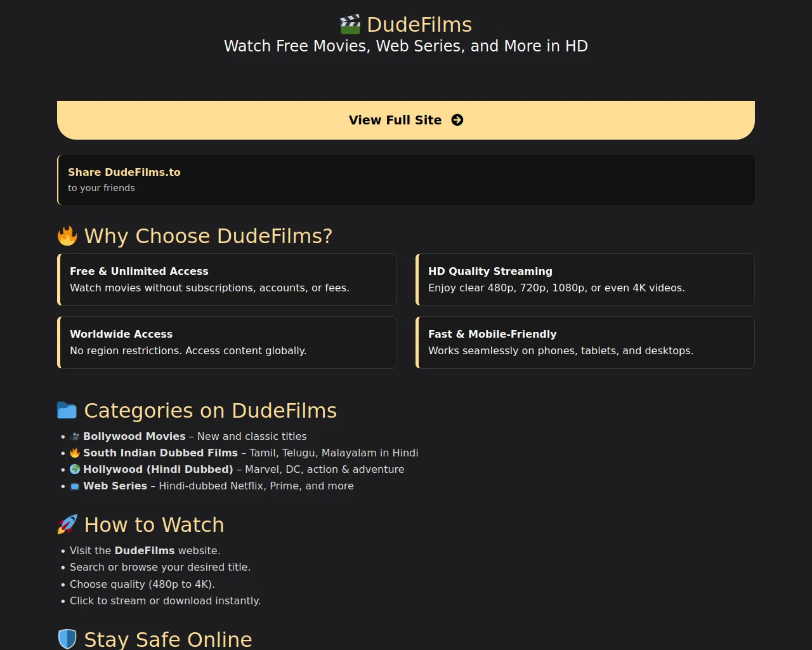This screenshot has width=812, height=650.
Task: Open the Share DudeFilms.to card
Action: [x=406, y=180]
